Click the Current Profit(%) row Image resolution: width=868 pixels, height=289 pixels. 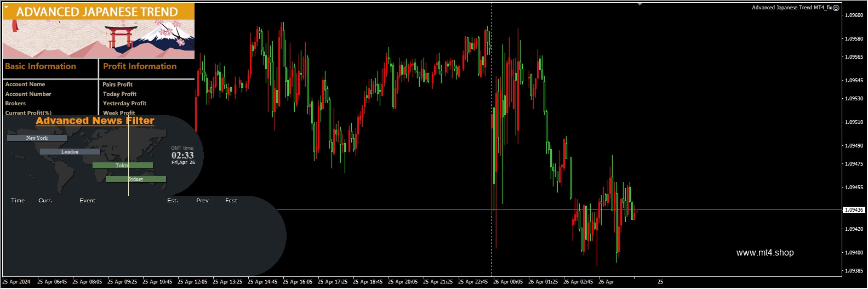pos(28,113)
